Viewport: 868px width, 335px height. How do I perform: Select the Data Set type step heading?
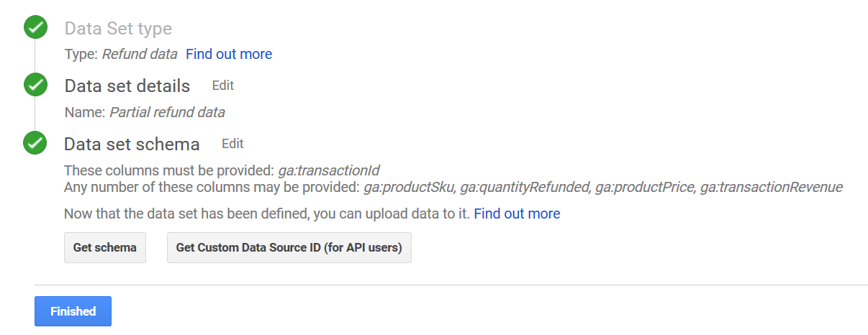pyautogui.click(x=118, y=29)
